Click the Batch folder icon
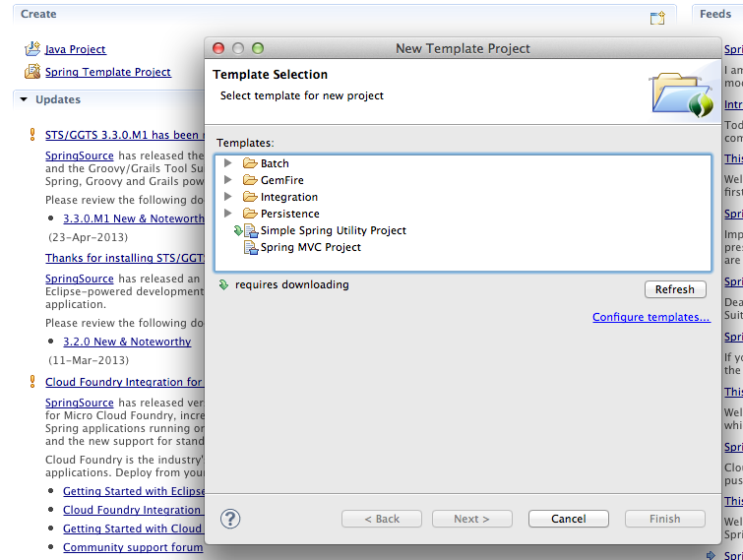Image resolution: width=743 pixels, height=560 pixels. tap(250, 163)
